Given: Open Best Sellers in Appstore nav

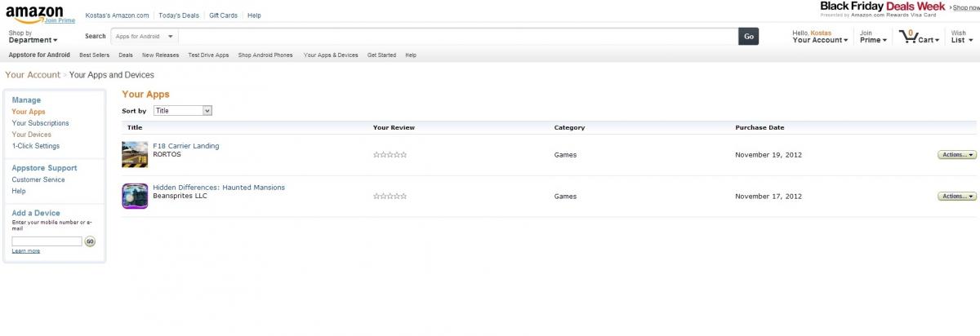Looking at the screenshot, I should pyautogui.click(x=94, y=55).
